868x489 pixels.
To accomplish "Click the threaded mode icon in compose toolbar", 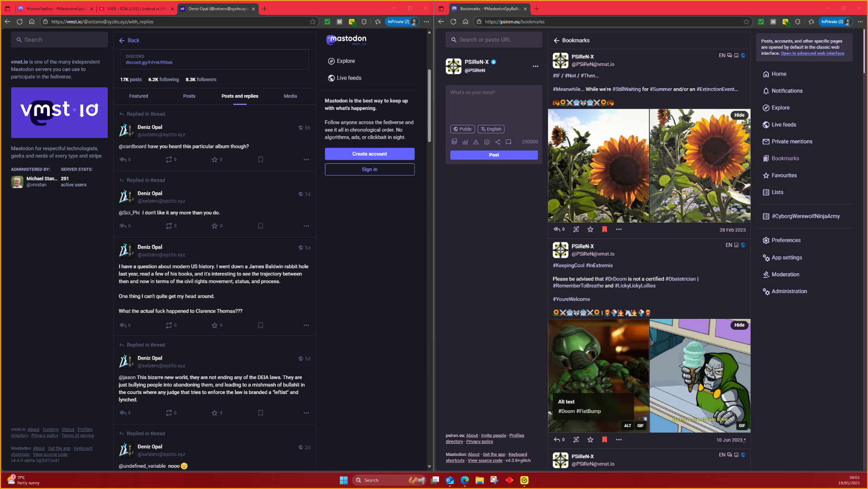I will coord(509,142).
